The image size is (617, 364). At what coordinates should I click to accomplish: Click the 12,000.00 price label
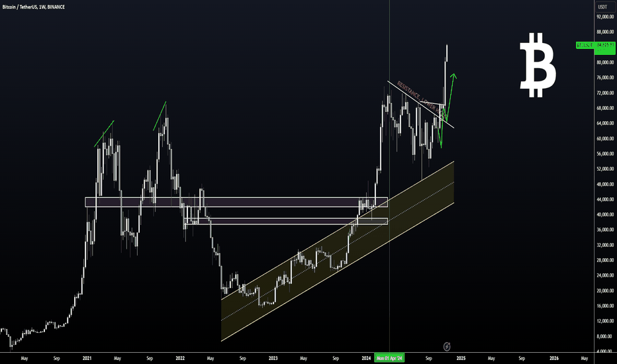click(605, 321)
